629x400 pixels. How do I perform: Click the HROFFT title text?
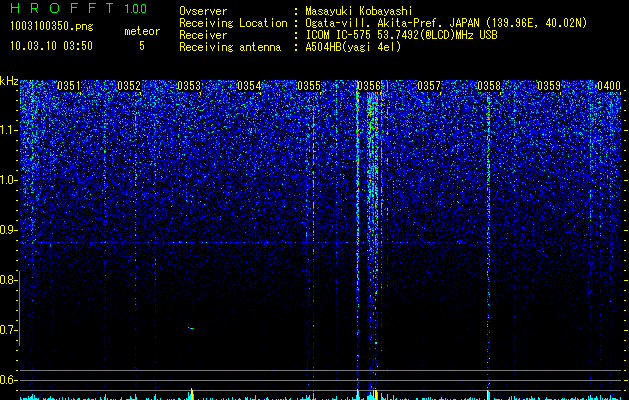point(63,8)
